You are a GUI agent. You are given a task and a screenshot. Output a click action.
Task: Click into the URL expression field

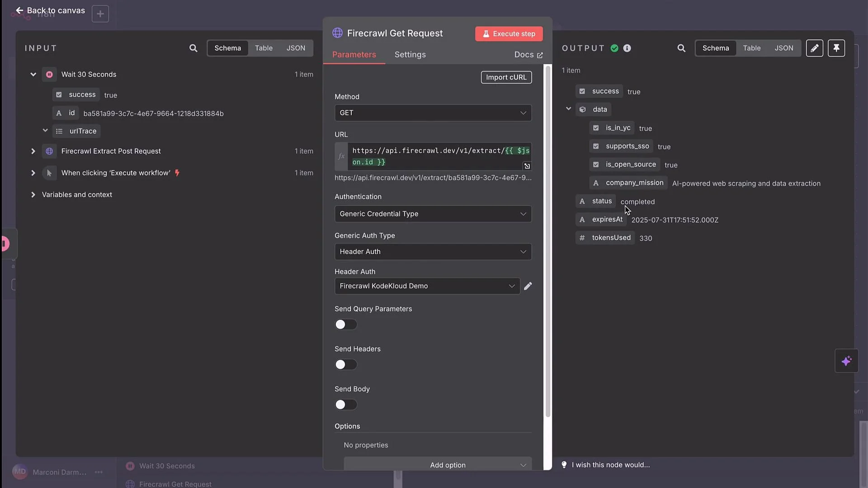[439, 156]
